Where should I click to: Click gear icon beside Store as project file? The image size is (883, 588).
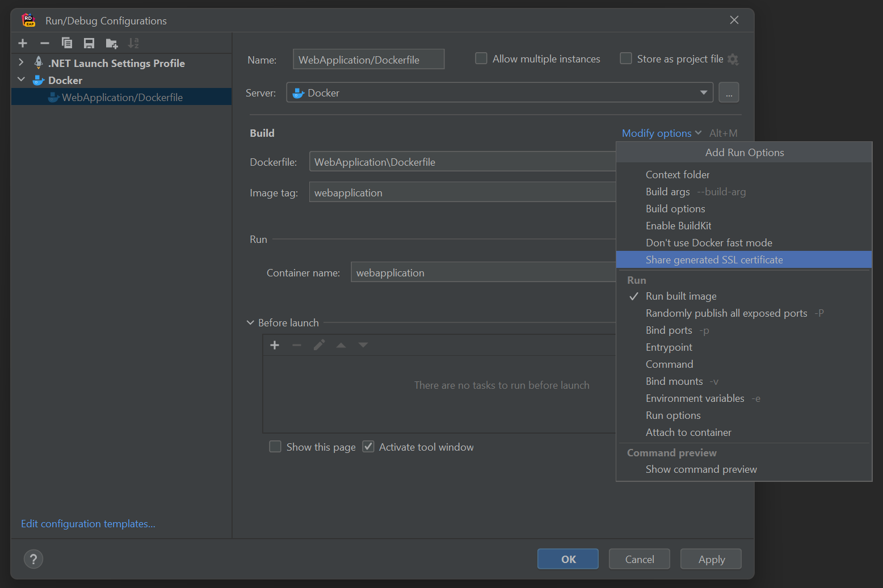(733, 59)
